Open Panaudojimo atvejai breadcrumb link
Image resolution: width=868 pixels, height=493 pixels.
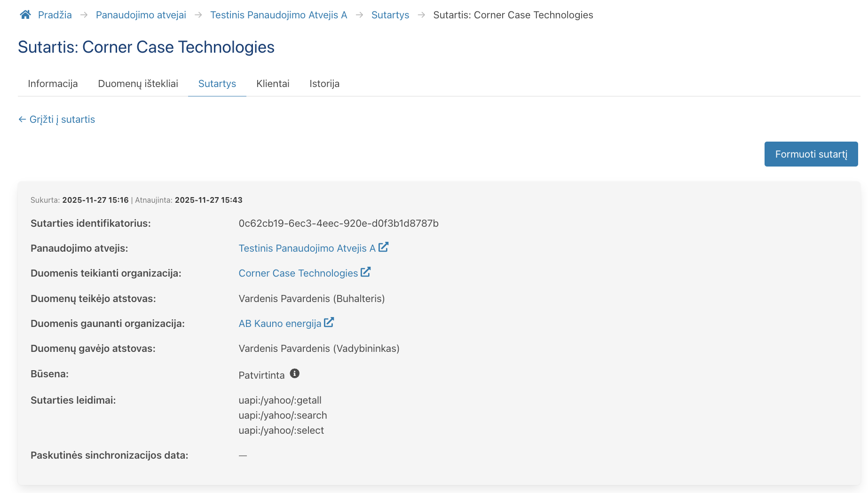[x=141, y=15]
